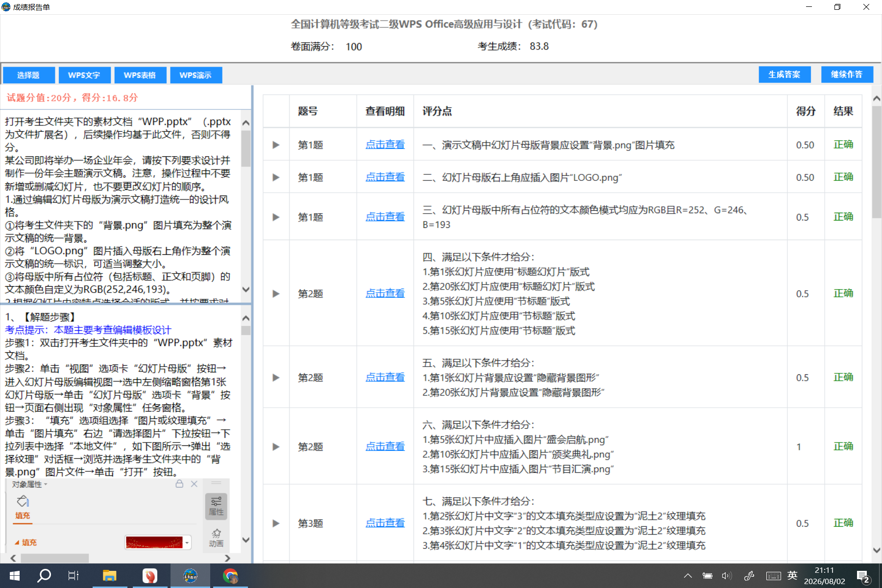This screenshot has height=588, width=882.
Task: Click the question text scrollbar down arrow
Action: (x=246, y=290)
